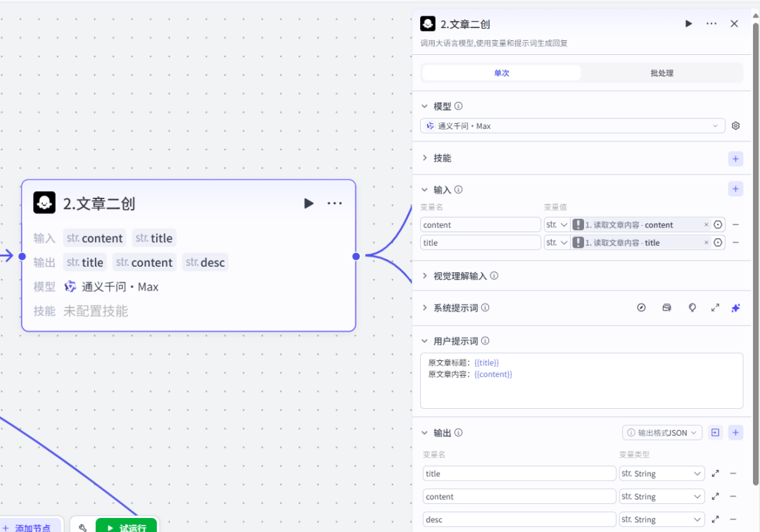Click the prompt import box icon beside 系统提示词
Screen dimensions: 760x532
(666, 308)
